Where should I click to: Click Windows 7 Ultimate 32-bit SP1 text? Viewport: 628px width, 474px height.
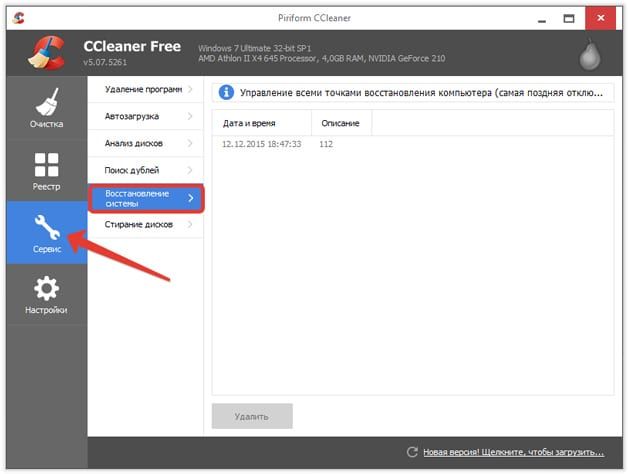(255, 48)
